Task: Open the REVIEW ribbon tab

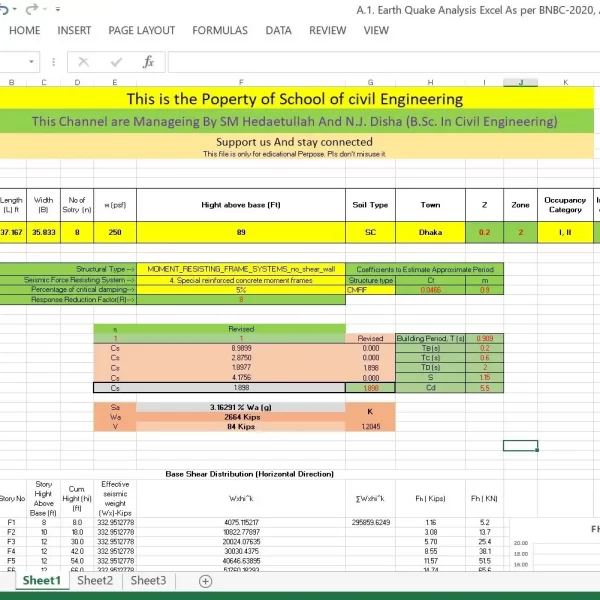Action: [x=328, y=31]
